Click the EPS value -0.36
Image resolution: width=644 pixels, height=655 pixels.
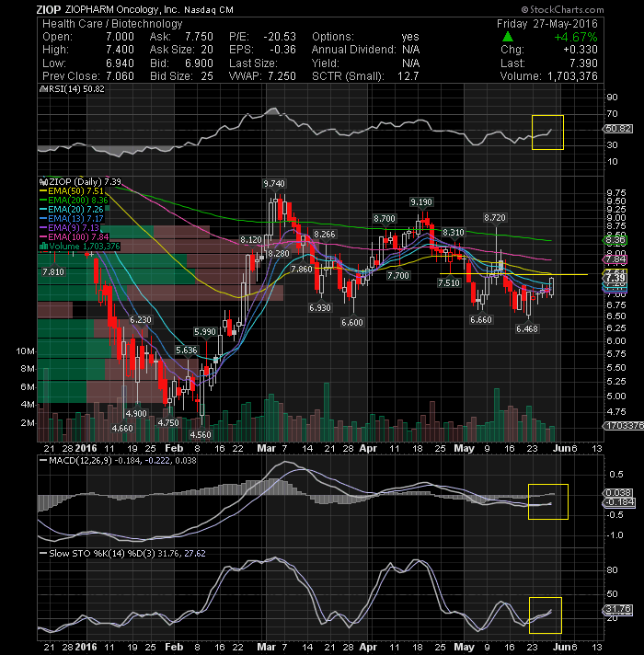click(282, 50)
